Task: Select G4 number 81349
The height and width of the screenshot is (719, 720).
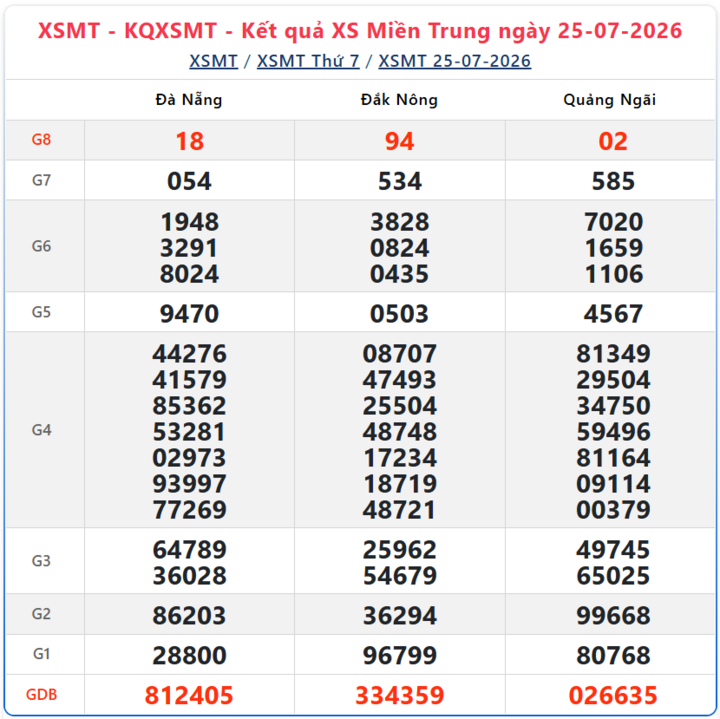Action: point(613,354)
